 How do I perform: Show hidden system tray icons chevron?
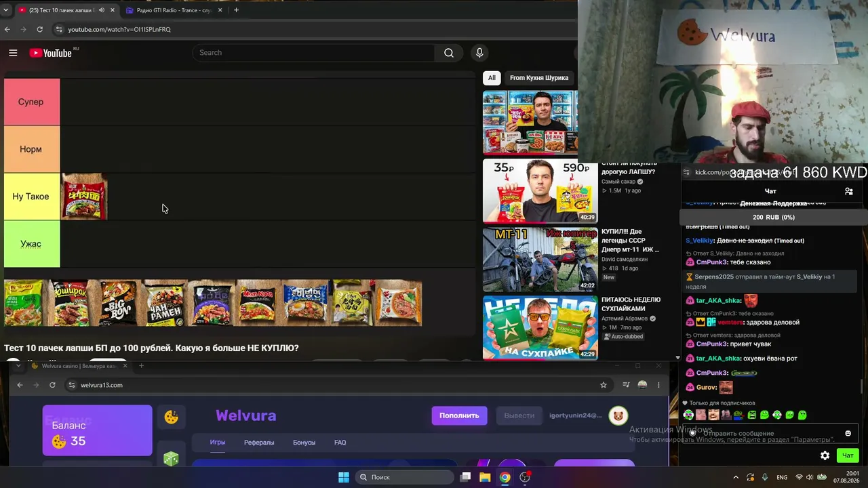tap(736, 477)
